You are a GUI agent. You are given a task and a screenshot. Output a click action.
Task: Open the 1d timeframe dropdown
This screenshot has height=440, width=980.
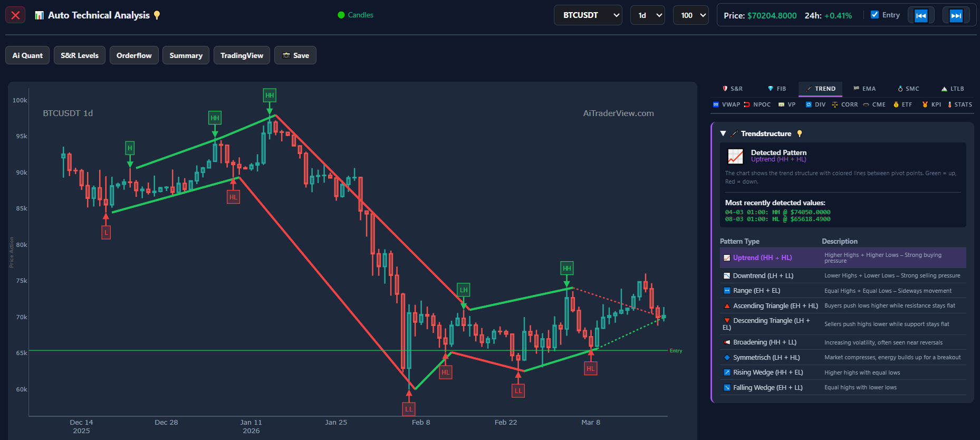[647, 15]
